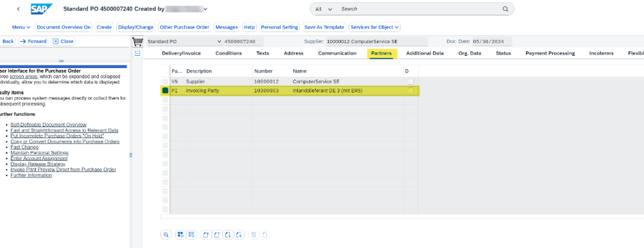Open Fast Change help link
Image resolution: width=644 pixels, height=248 pixels.
click(24, 147)
